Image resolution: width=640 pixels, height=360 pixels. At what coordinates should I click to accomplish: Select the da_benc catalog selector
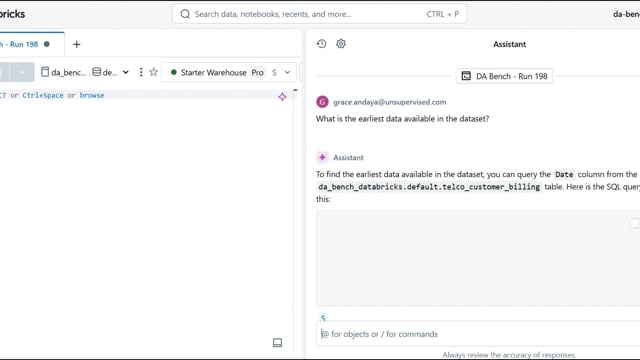(x=64, y=72)
